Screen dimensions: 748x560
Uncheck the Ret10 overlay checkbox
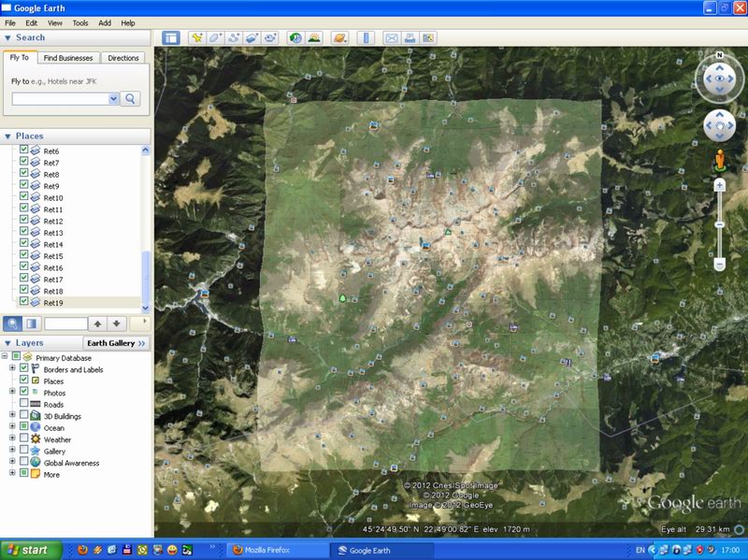24,196
